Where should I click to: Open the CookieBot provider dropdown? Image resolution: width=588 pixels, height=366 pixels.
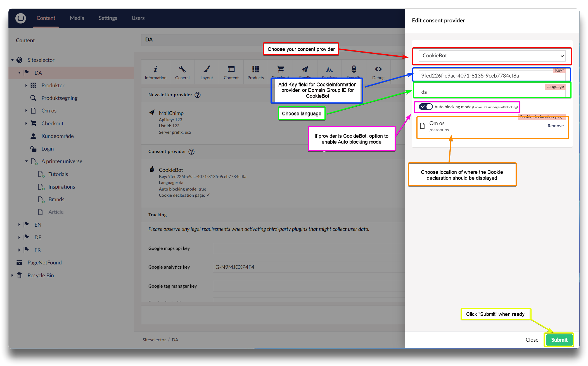tap(492, 56)
